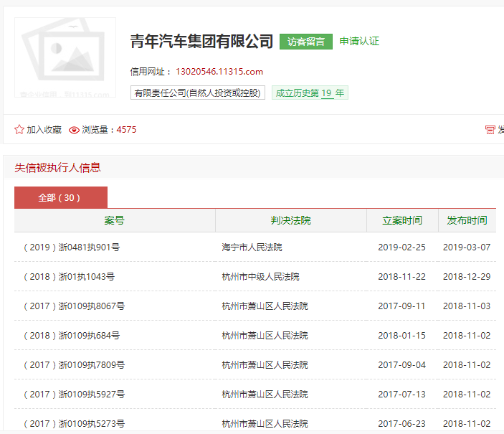
Task: Click 杭州市萧山区人民法院 in 8067 row
Action: [x=265, y=306]
